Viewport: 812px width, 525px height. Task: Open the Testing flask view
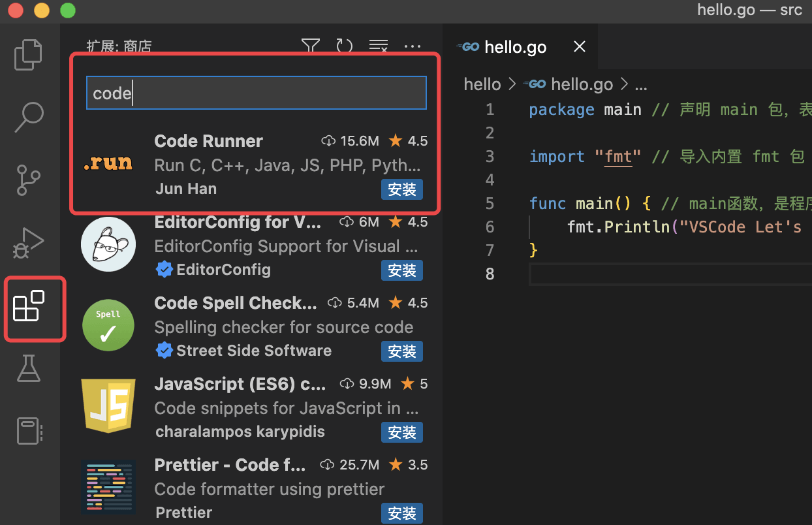(x=28, y=368)
